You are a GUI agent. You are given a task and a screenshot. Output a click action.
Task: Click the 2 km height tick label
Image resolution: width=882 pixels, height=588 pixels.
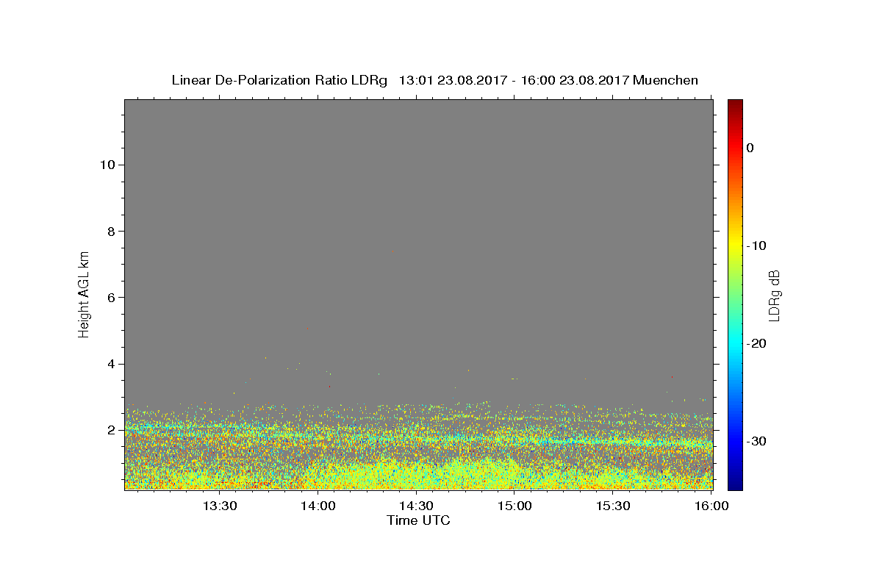pyautogui.click(x=110, y=430)
